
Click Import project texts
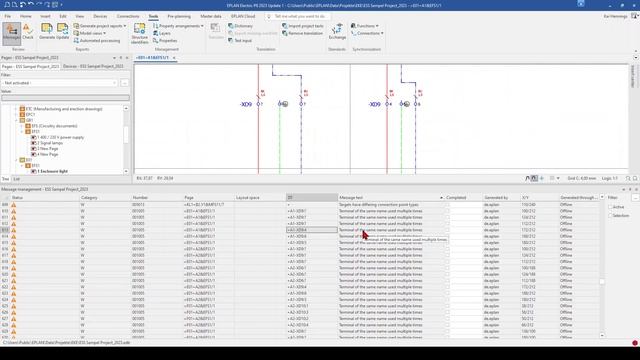(x=303, y=26)
